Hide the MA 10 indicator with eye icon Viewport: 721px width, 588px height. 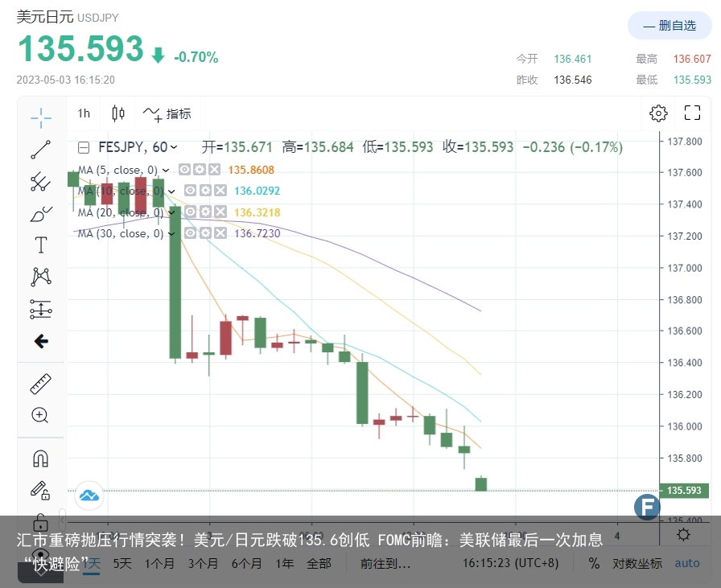(191, 191)
